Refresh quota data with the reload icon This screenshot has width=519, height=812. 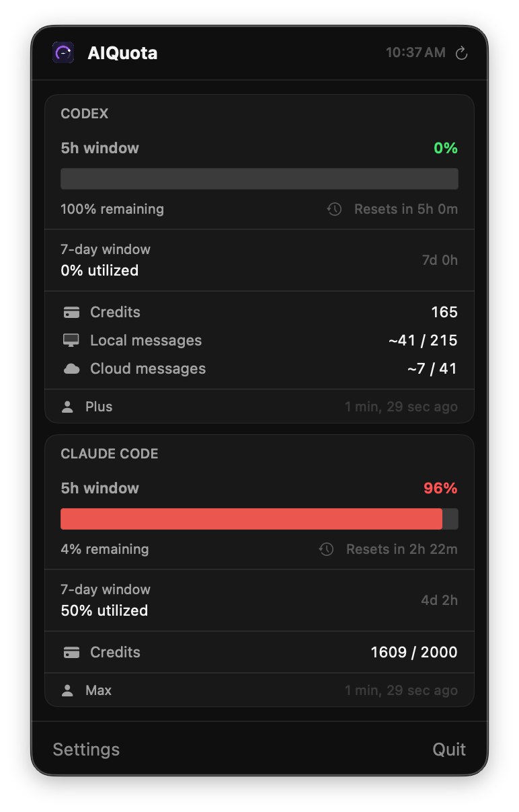point(461,53)
